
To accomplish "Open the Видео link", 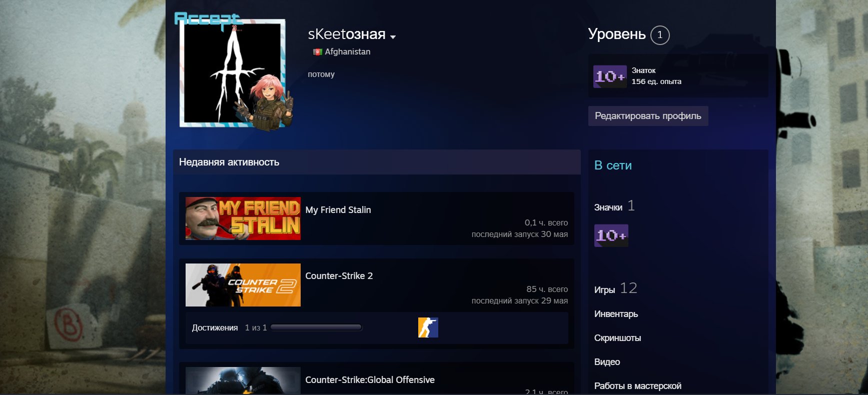I will (607, 362).
